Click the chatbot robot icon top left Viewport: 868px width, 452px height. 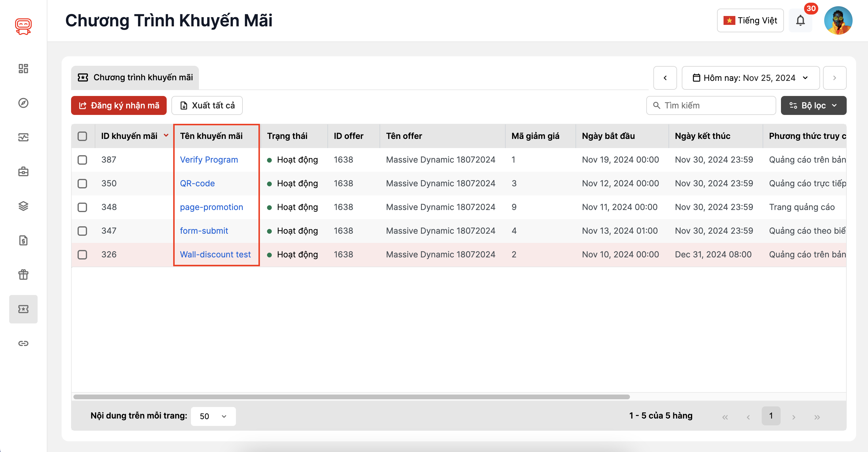coord(23,26)
